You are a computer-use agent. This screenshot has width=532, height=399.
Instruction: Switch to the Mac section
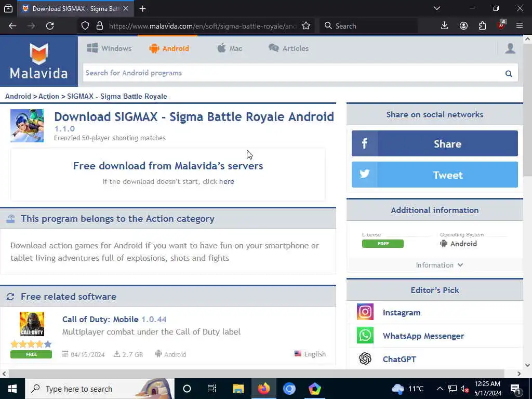(230, 48)
